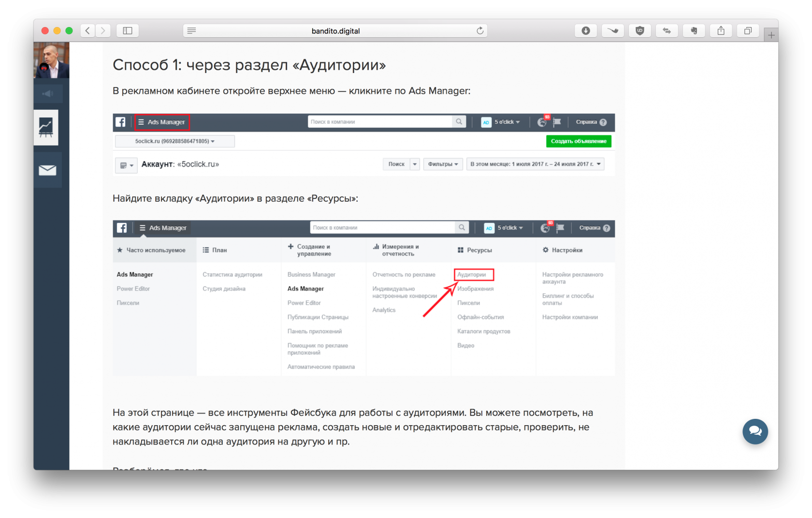Open the В этом месяце date range dropdown
Image resolution: width=812 pixels, height=518 pixels.
[x=535, y=164]
